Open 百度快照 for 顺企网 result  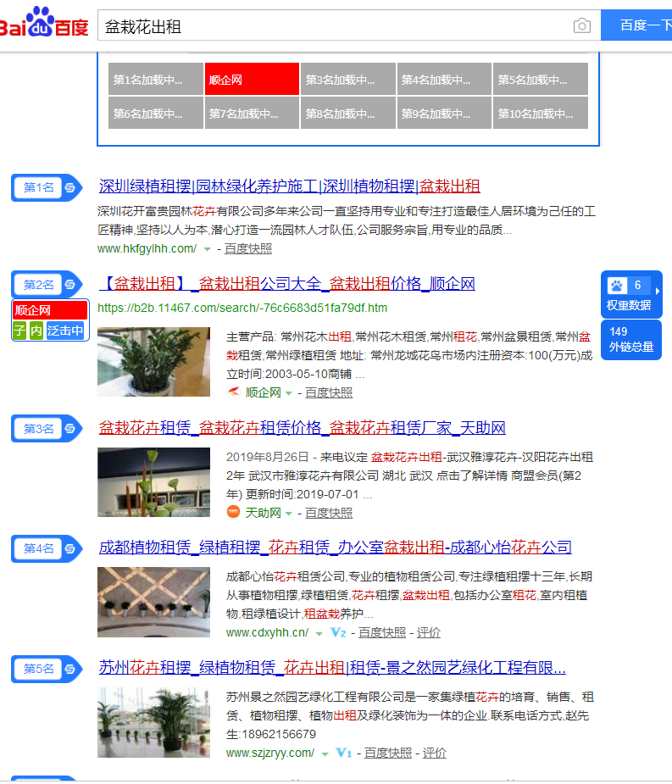[329, 393]
